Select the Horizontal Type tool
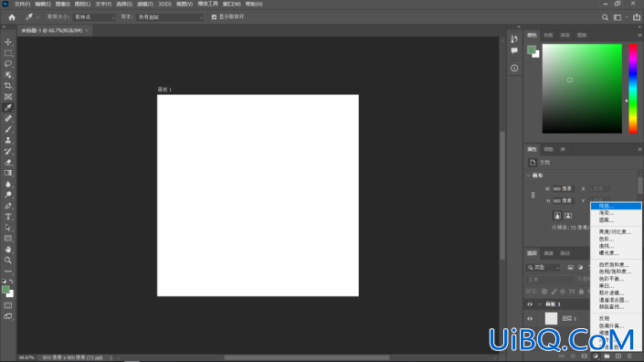 click(8, 217)
